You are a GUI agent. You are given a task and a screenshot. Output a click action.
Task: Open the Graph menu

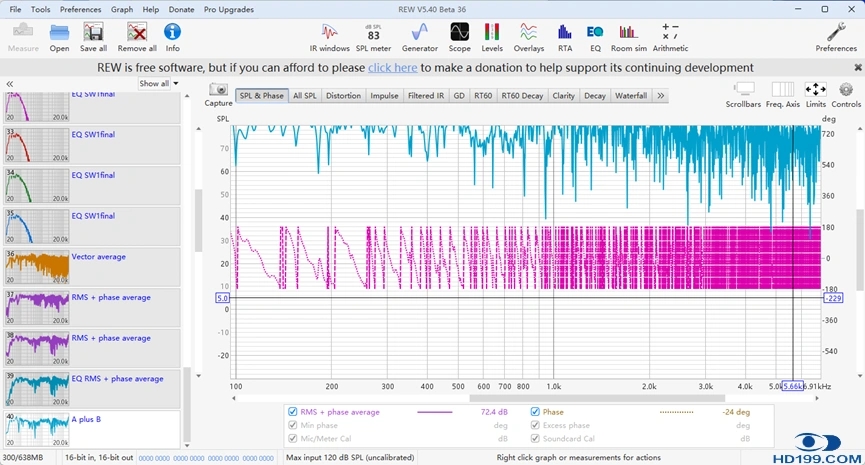122,9
